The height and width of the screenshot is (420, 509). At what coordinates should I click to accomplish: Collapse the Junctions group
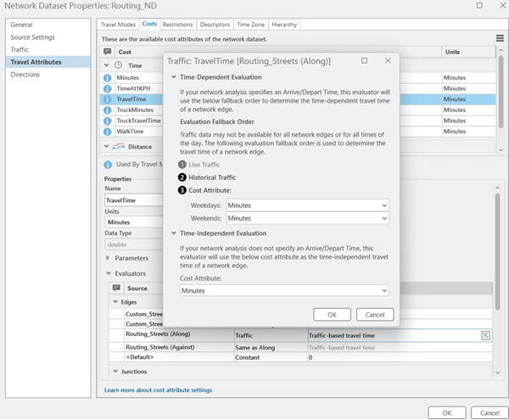[115, 371]
